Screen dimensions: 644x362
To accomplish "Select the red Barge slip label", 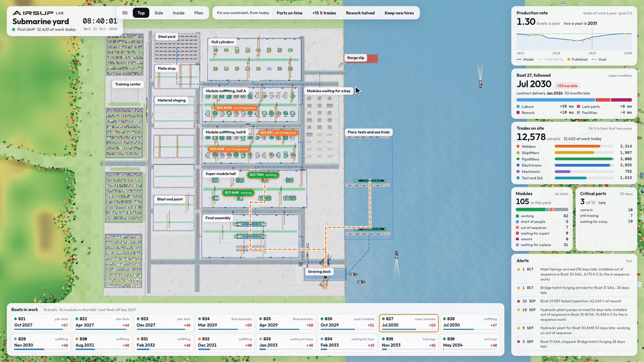I will [x=355, y=58].
